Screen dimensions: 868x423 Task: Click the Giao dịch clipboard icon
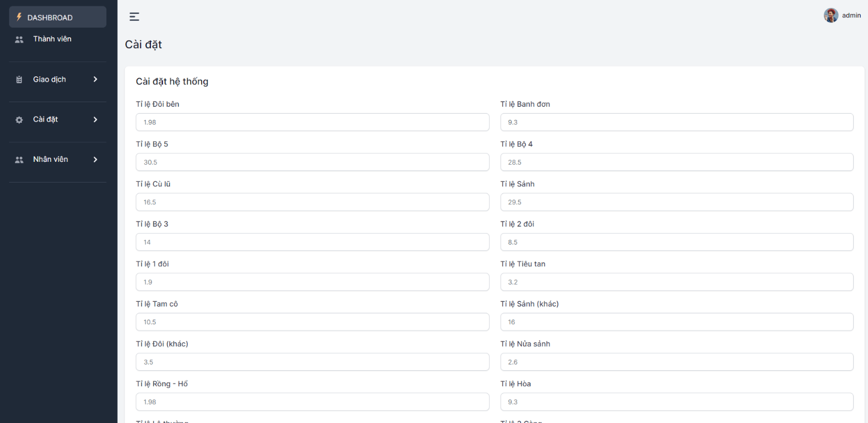click(x=19, y=80)
